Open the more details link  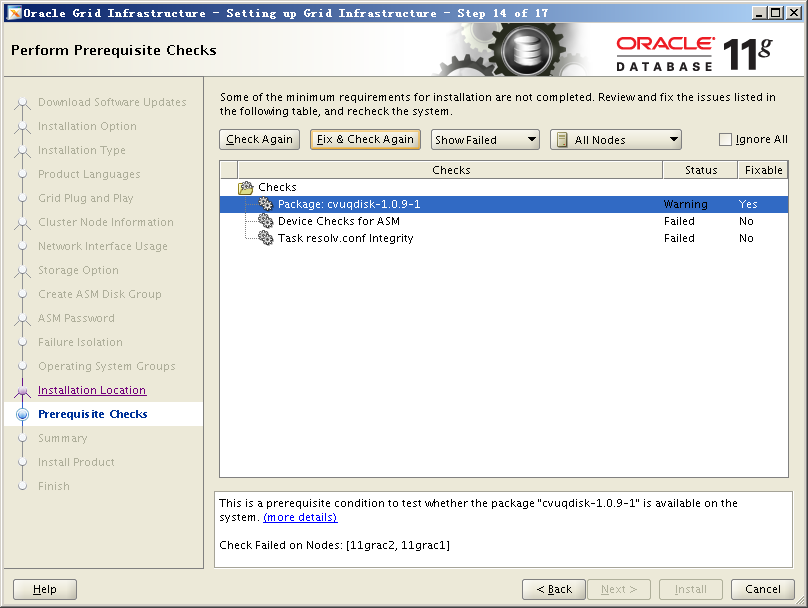click(x=300, y=517)
